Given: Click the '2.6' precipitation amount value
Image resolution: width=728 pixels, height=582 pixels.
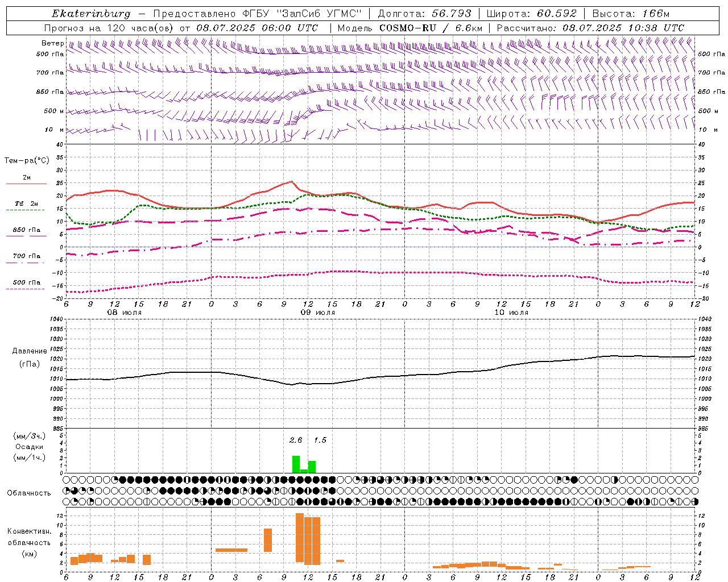Looking at the screenshot, I should pos(296,440).
